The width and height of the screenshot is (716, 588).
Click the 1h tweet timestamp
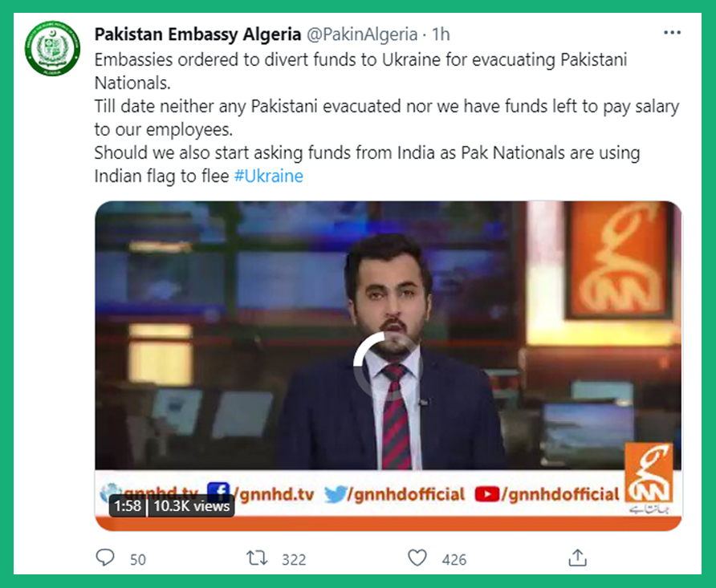tap(441, 34)
